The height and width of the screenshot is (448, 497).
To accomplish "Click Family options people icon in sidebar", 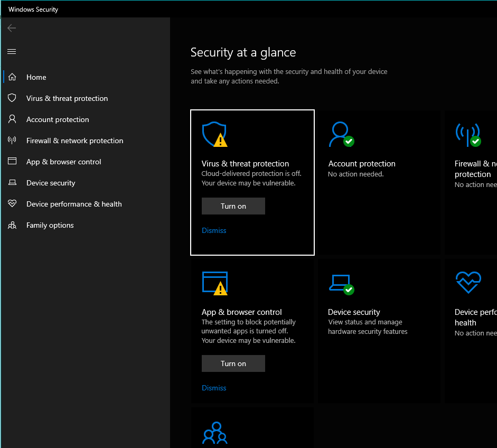I will [x=12, y=225].
